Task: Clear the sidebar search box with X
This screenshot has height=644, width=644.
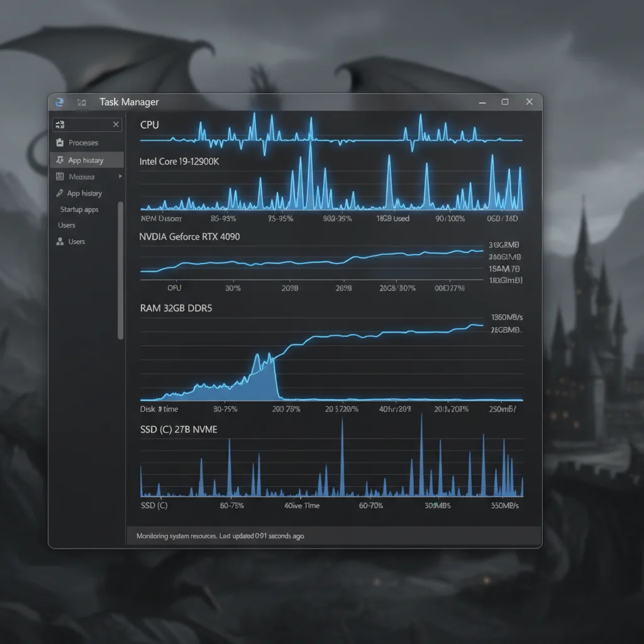Action: (x=116, y=124)
